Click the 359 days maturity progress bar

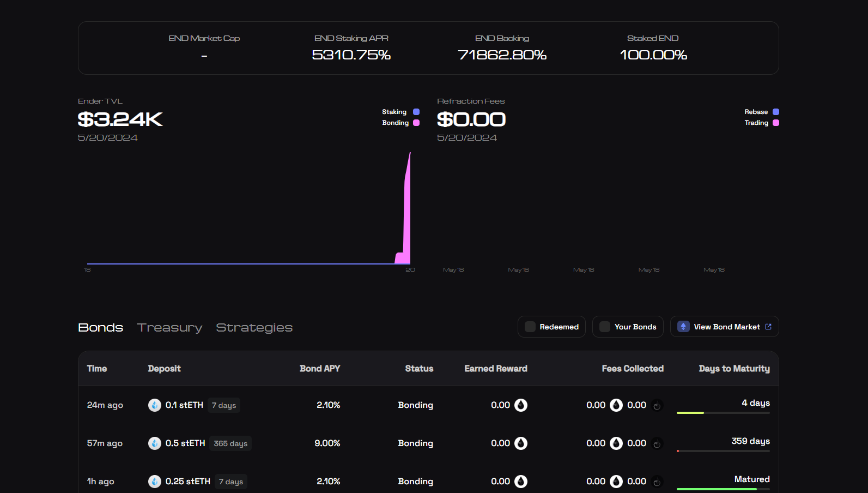(723, 451)
